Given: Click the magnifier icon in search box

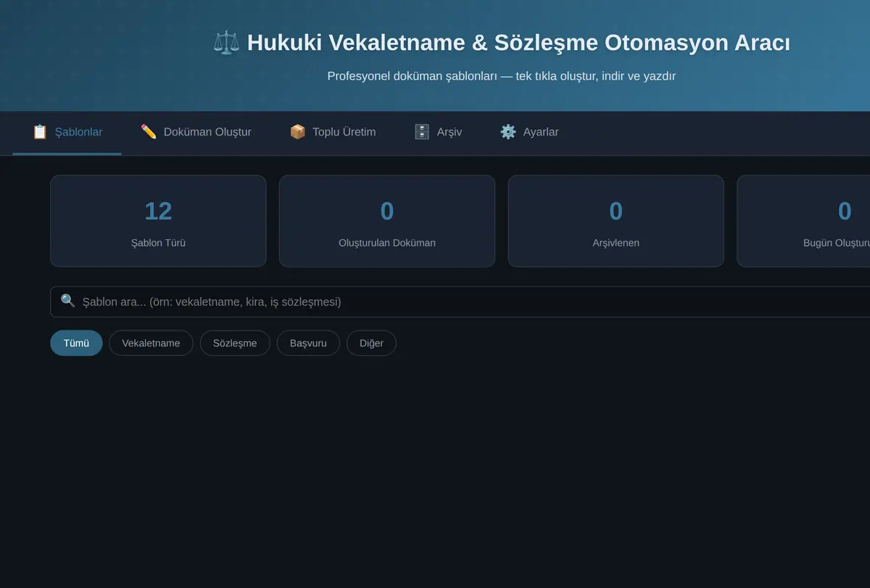Looking at the screenshot, I should tap(68, 301).
